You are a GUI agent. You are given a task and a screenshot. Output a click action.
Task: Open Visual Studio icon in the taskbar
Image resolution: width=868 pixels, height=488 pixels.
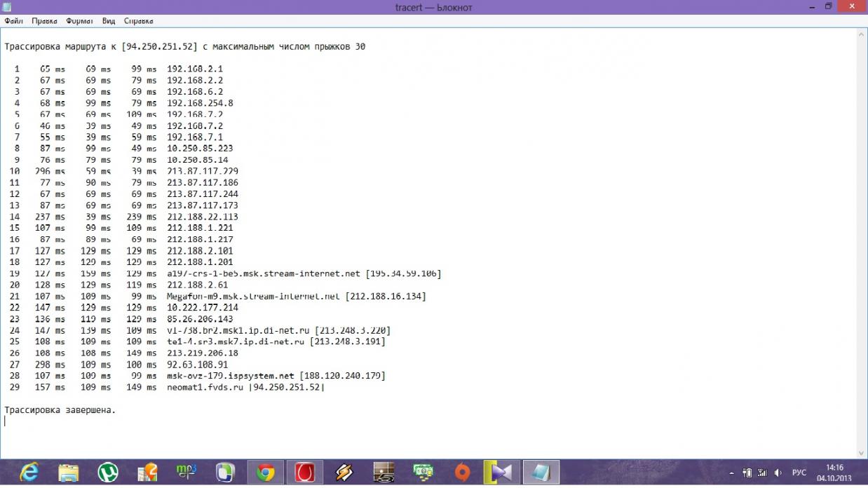pyautogui.click(x=501, y=473)
